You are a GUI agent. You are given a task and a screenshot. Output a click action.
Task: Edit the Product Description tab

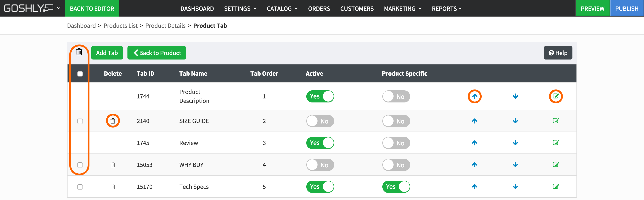click(x=555, y=96)
